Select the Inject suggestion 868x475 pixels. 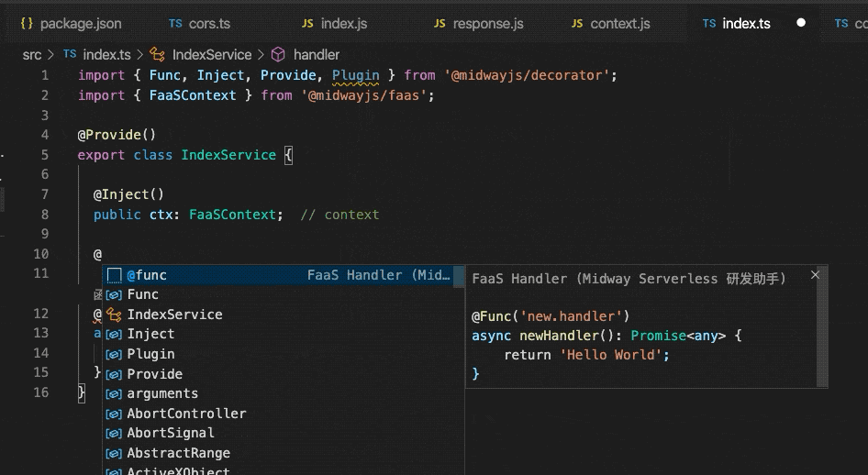284,334
